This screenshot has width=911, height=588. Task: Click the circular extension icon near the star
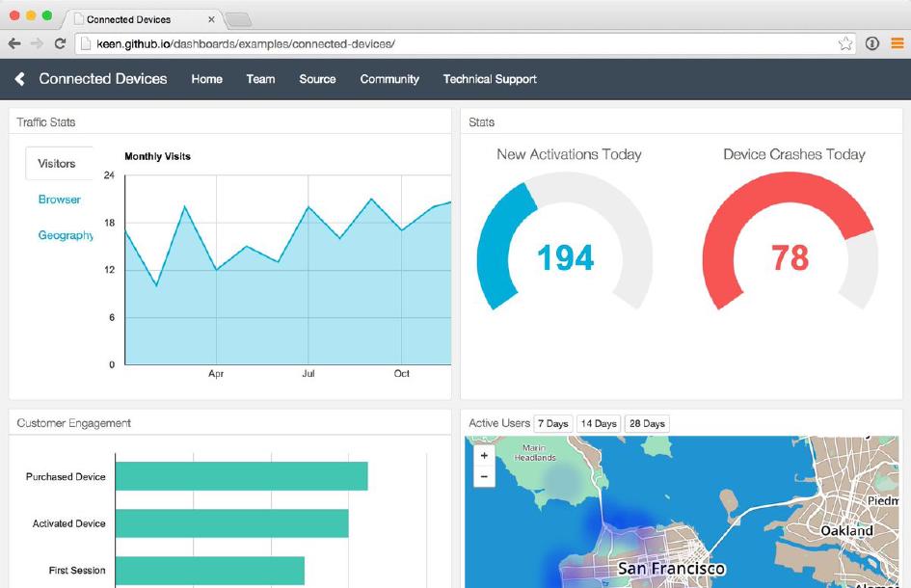pos(872,43)
